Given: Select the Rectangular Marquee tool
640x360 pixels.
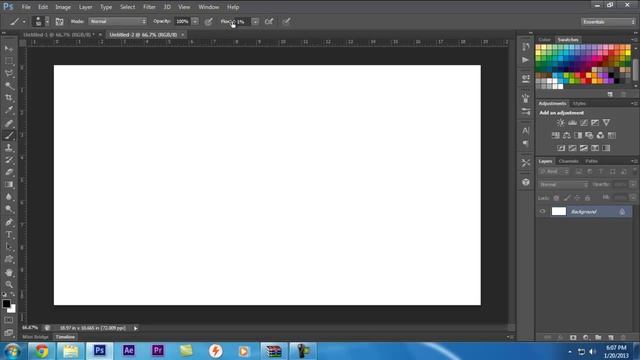Looking at the screenshot, I should pos(9,61).
